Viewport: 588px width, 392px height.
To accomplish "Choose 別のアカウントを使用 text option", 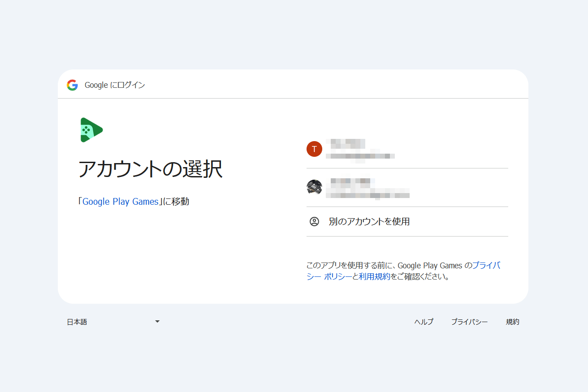I will click(369, 221).
